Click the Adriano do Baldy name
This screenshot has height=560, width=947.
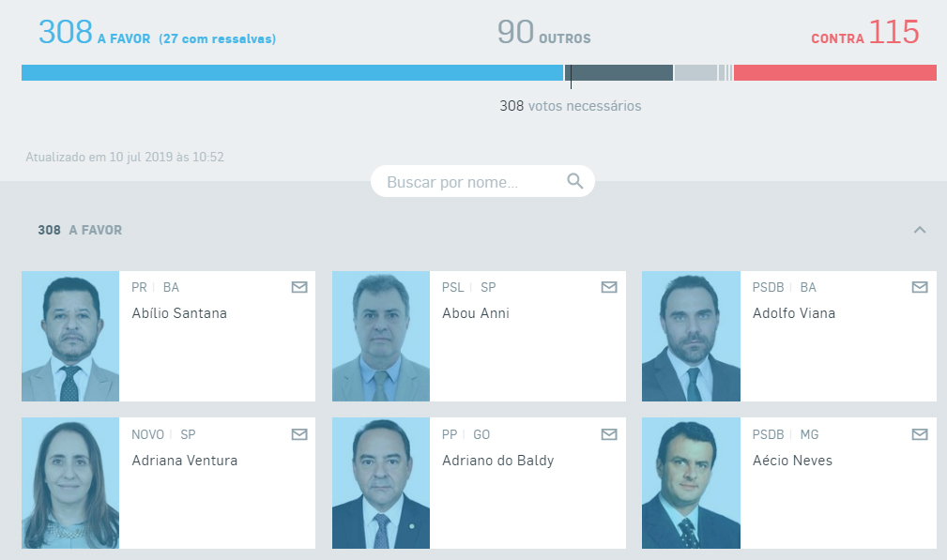click(x=498, y=461)
